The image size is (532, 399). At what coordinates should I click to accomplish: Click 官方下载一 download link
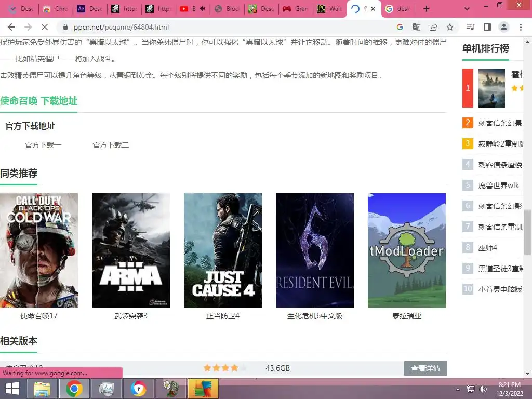pyautogui.click(x=44, y=145)
